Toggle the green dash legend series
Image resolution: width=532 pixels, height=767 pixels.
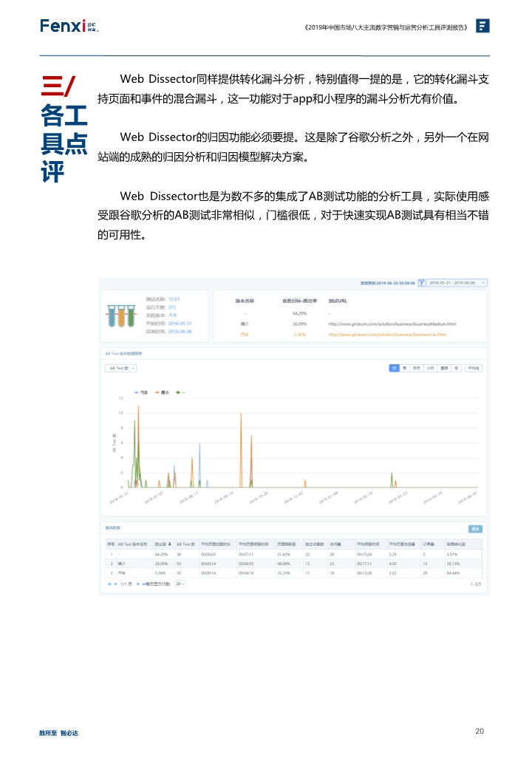click(x=180, y=392)
